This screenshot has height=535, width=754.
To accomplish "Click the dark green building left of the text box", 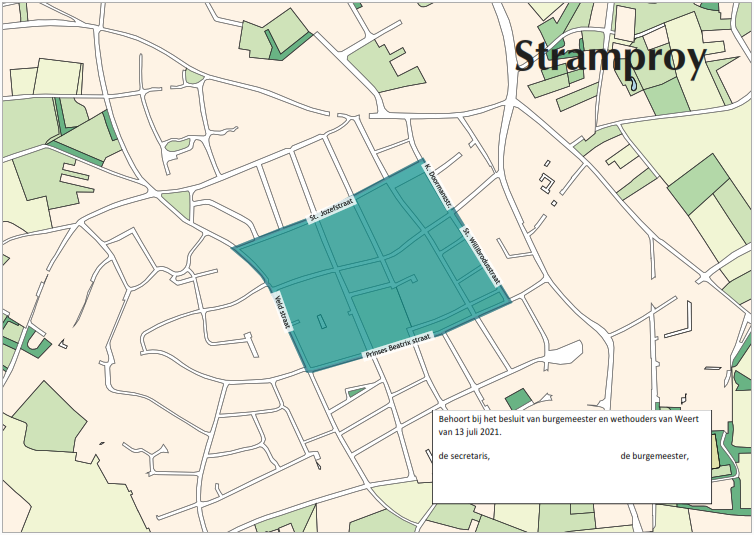I will pyautogui.click(x=518, y=399).
